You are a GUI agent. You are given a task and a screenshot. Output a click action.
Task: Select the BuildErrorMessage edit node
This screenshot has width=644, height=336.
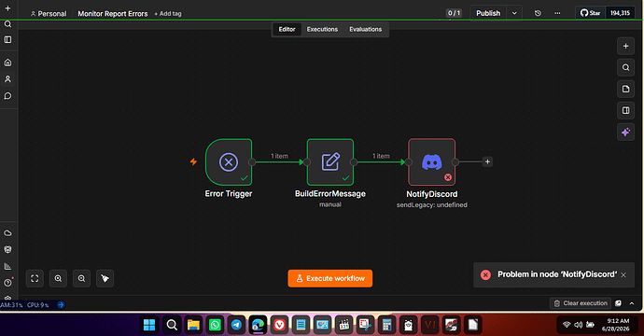click(330, 162)
